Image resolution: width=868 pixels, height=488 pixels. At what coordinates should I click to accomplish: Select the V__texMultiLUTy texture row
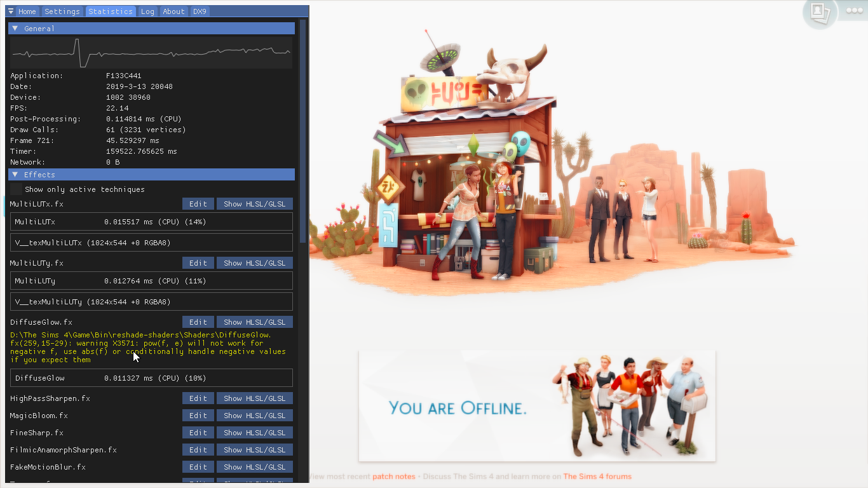pos(151,302)
